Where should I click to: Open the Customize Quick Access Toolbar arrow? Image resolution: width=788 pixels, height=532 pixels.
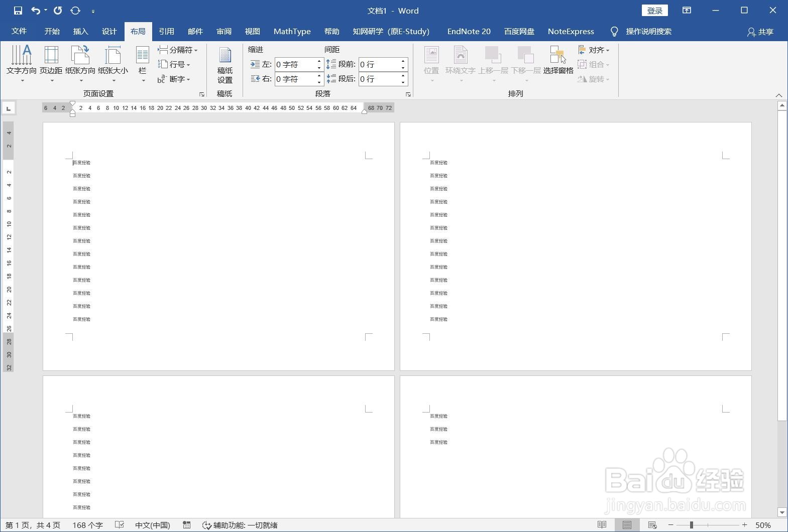(93, 11)
